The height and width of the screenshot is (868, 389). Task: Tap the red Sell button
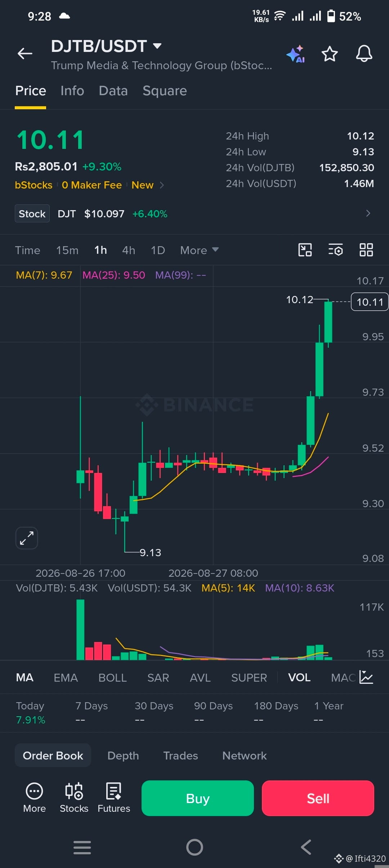(x=318, y=798)
